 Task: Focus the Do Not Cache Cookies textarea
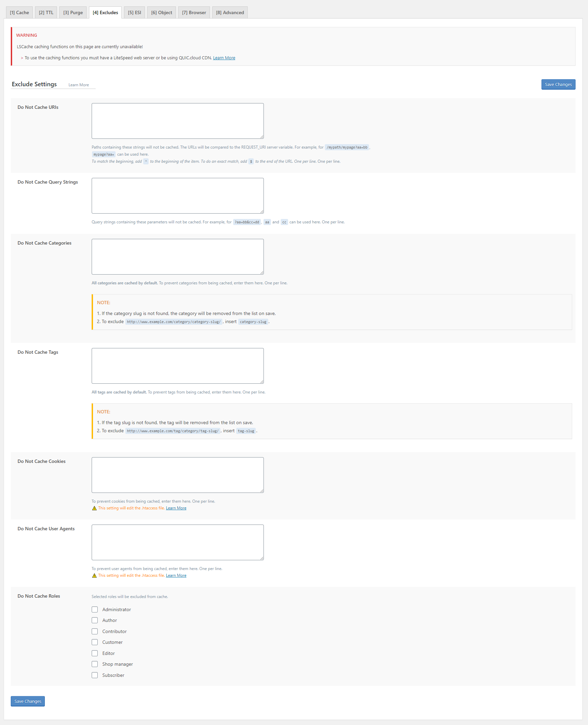tap(178, 475)
